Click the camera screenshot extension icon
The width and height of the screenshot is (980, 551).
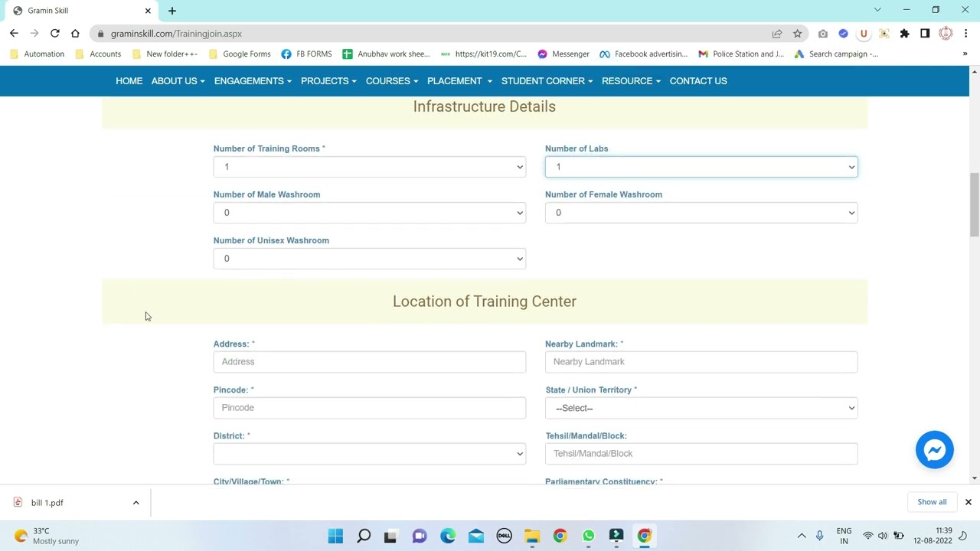pyautogui.click(x=823, y=34)
